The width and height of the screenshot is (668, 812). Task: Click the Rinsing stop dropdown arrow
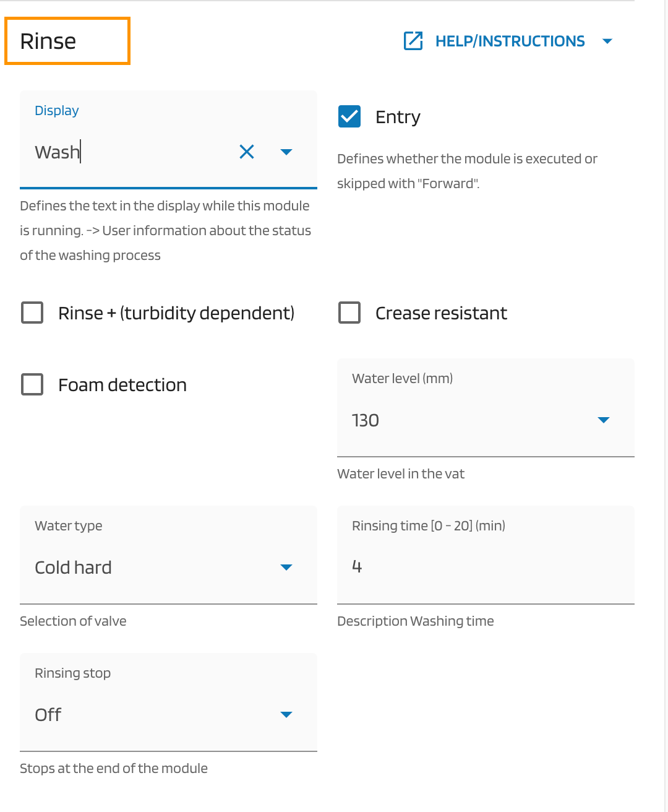point(286,714)
